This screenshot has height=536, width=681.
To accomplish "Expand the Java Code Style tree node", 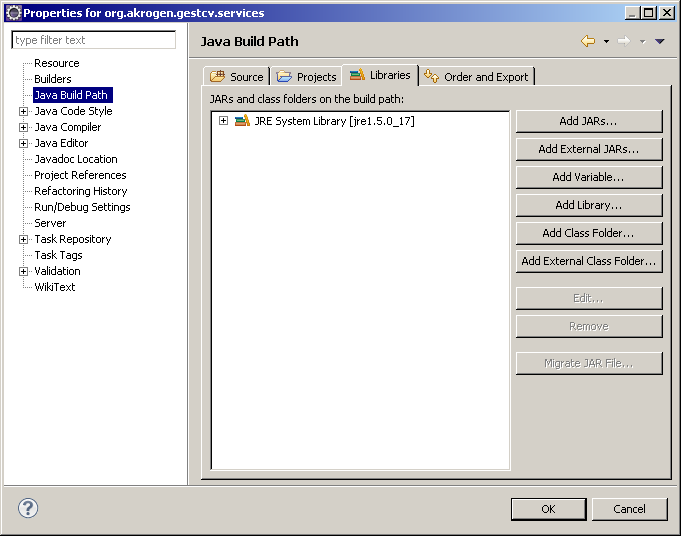I will click(24, 111).
